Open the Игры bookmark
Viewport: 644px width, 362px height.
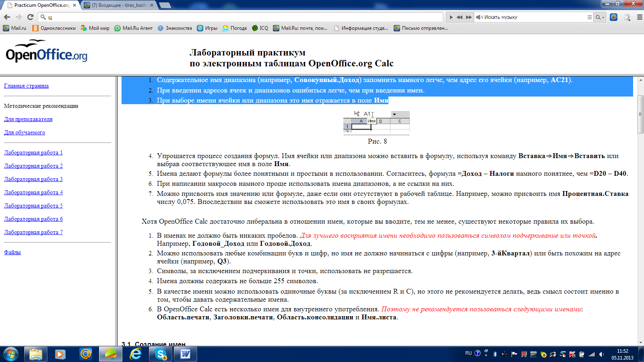(207, 28)
